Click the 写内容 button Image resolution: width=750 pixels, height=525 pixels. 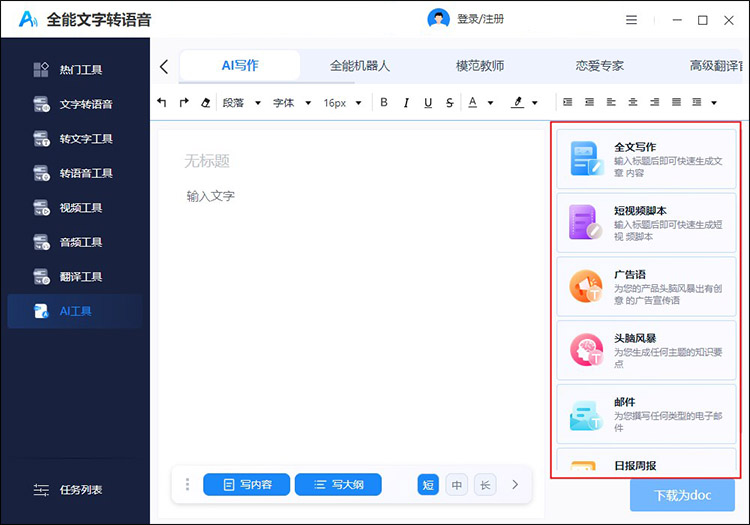coord(246,484)
